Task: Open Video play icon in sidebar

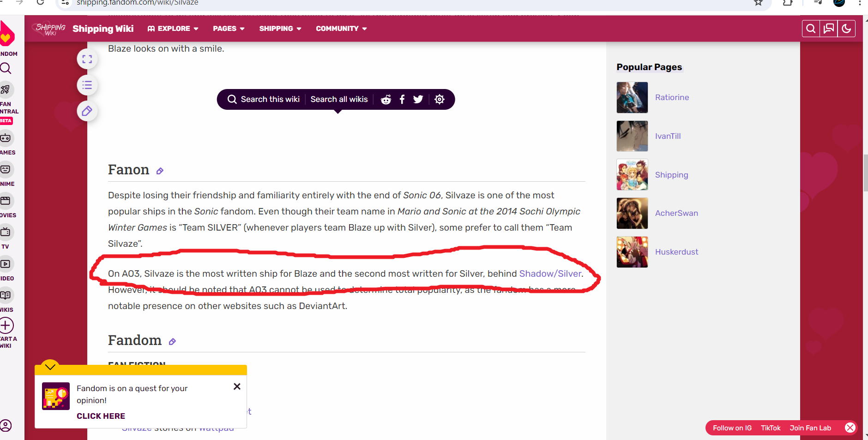Action: [x=6, y=264]
